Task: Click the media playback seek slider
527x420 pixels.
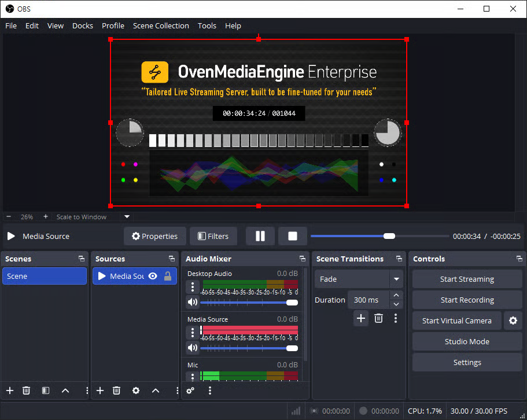Action: (379, 236)
